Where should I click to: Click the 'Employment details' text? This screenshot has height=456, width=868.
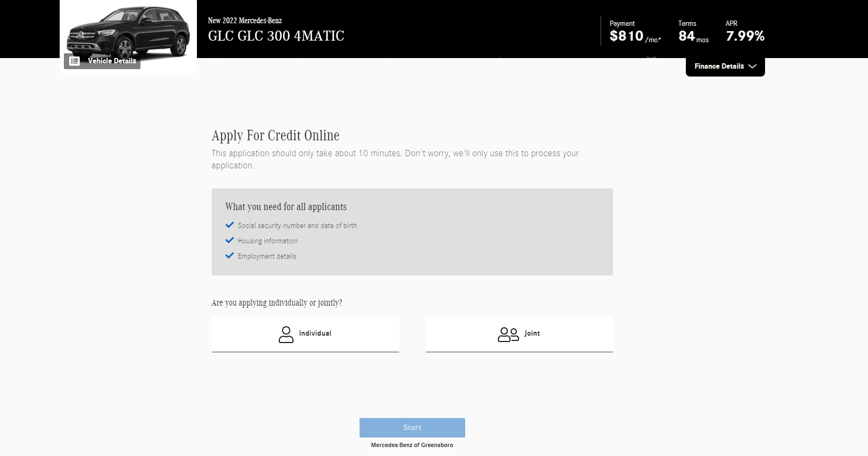(x=267, y=256)
